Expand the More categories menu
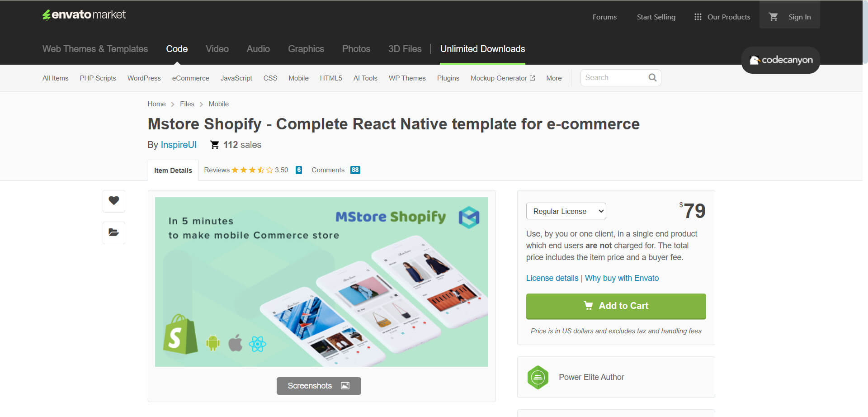The image size is (868, 417). [x=554, y=78]
